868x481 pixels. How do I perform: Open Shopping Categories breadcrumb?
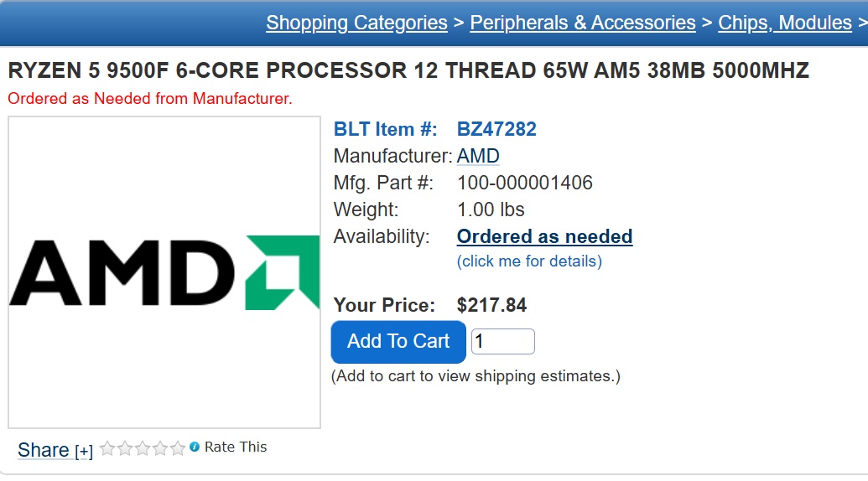coord(356,23)
